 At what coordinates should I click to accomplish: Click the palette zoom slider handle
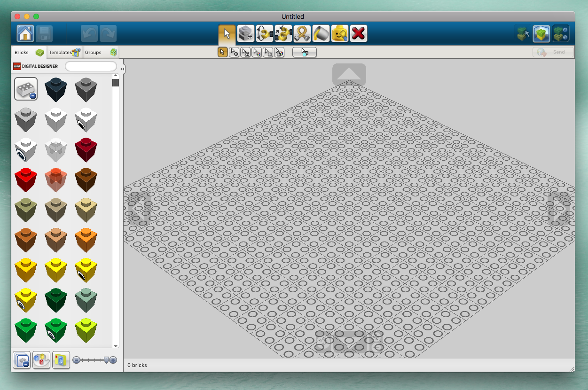click(x=107, y=360)
